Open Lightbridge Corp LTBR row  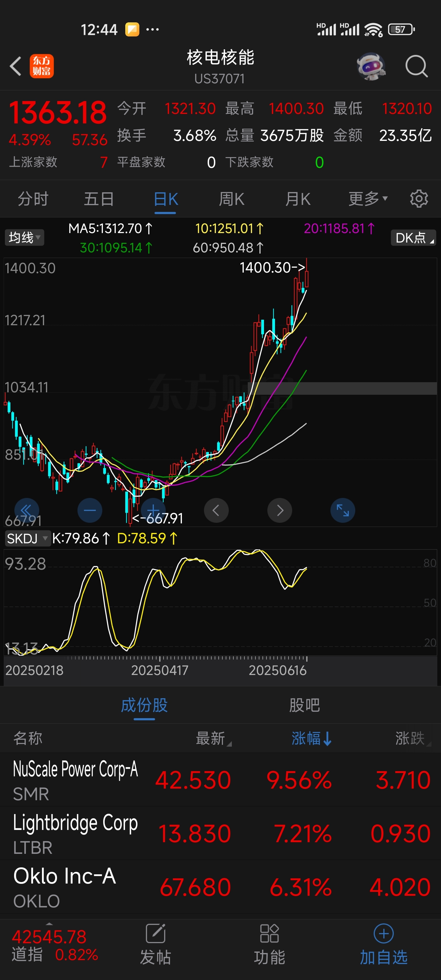(220, 833)
